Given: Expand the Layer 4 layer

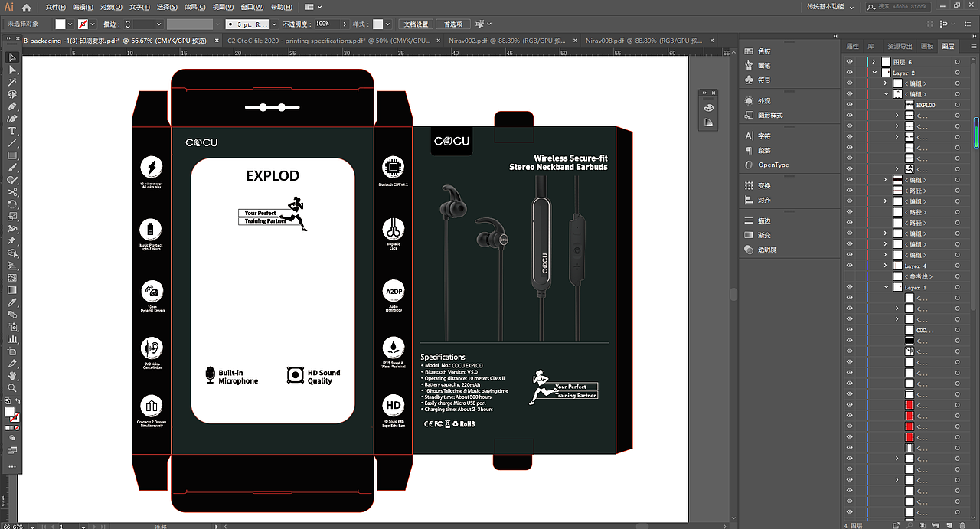Looking at the screenshot, I should [886, 266].
